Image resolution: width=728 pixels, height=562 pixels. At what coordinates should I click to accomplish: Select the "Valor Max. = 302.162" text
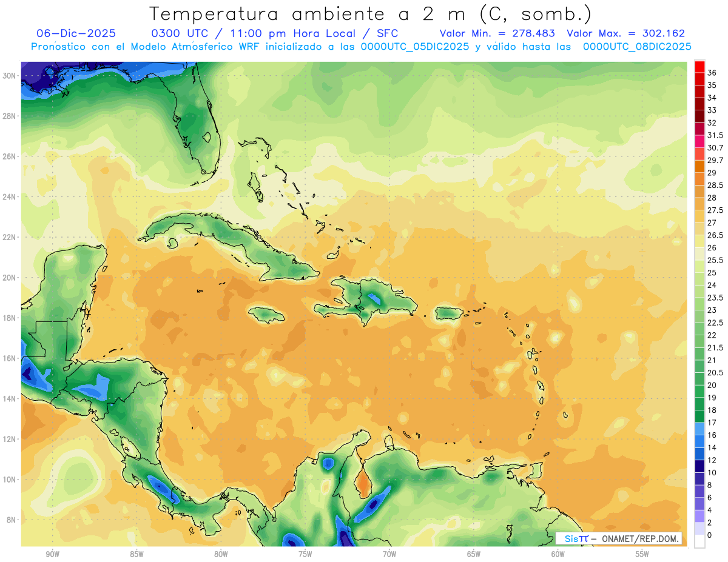626,33
